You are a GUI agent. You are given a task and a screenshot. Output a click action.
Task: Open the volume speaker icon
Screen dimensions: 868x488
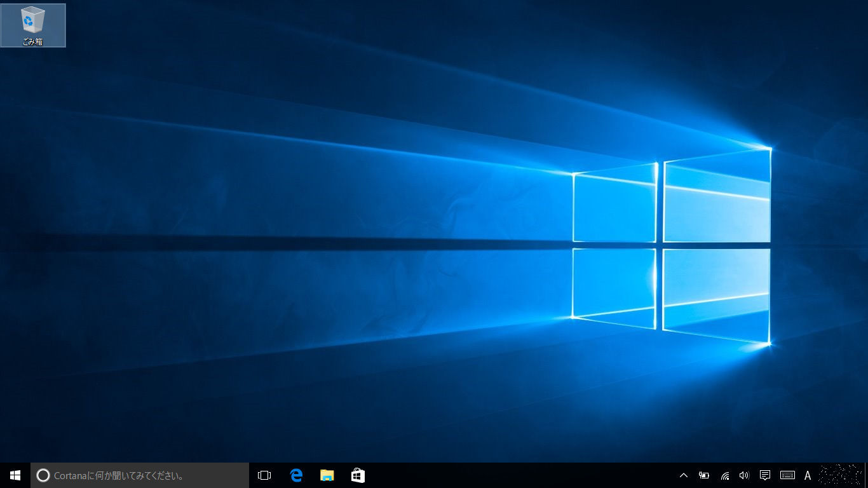(744, 475)
